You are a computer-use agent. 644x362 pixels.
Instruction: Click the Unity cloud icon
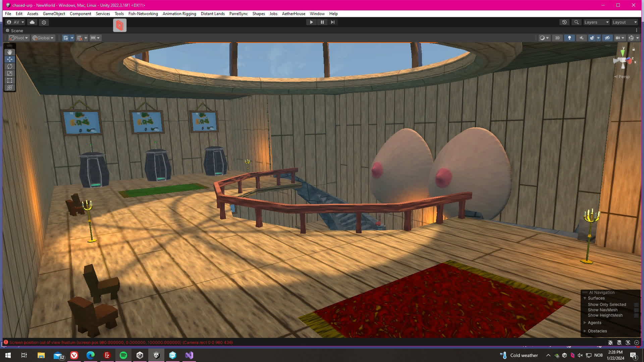click(32, 22)
